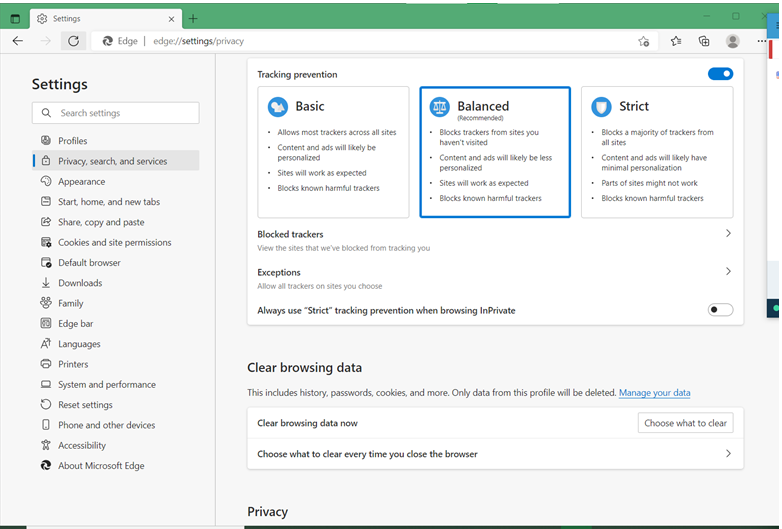
Task: Open Cookies and site permissions settings
Action: [115, 242]
